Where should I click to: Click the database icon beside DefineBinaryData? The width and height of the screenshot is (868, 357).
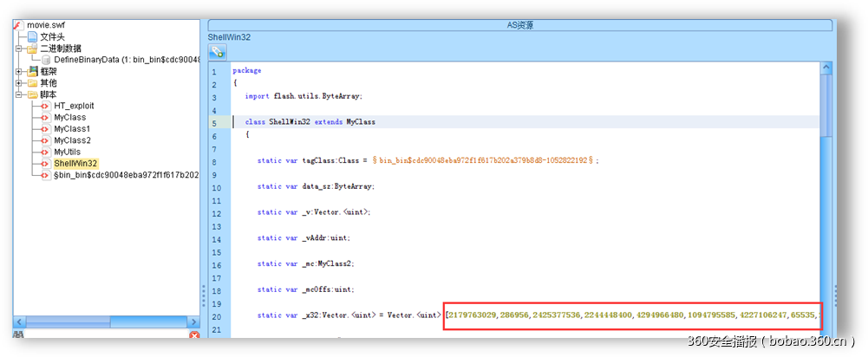click(x=45, y=60)
